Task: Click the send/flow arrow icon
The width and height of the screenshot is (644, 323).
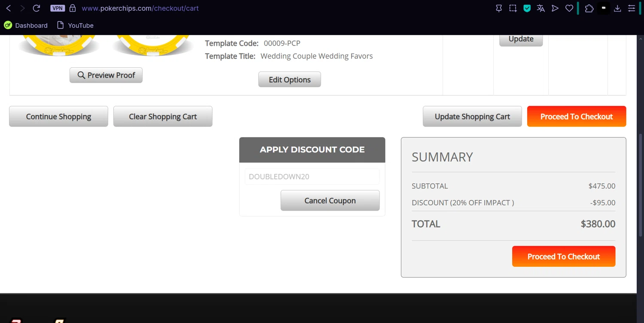Action: 555,8
